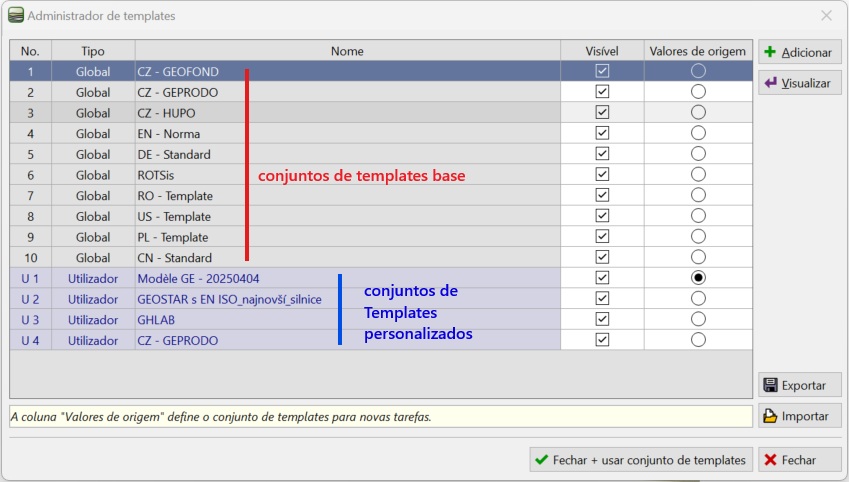The width and height of the screenshot is (849, 482).
Task: Click the number 10 cell
Action: (30, 257)
